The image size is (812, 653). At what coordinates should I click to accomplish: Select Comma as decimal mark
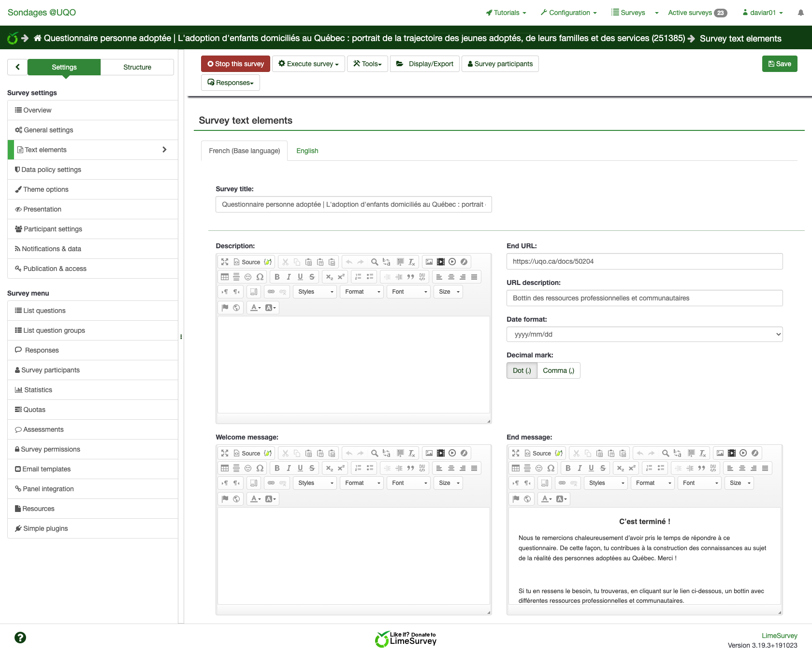558,370
